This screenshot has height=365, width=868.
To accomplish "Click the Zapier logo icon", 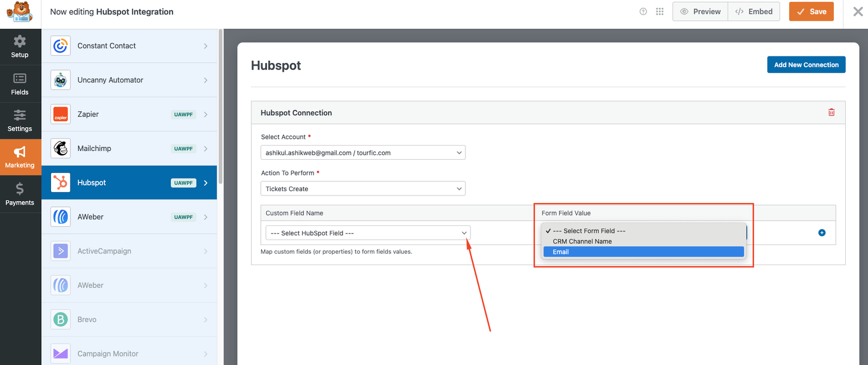I will click(x=61, y=115).
